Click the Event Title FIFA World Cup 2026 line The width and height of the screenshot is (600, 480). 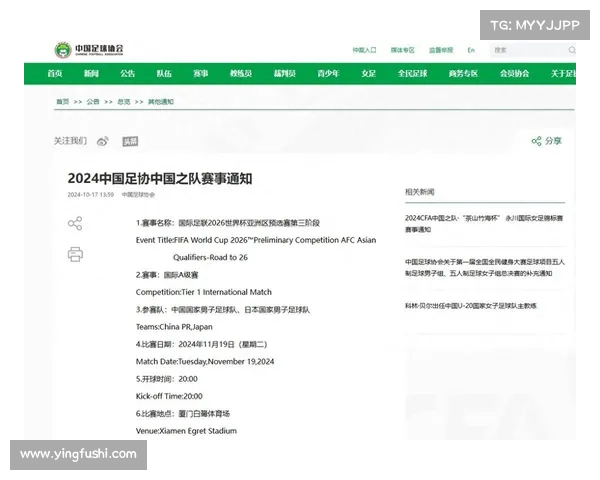[x=256, y=240]
